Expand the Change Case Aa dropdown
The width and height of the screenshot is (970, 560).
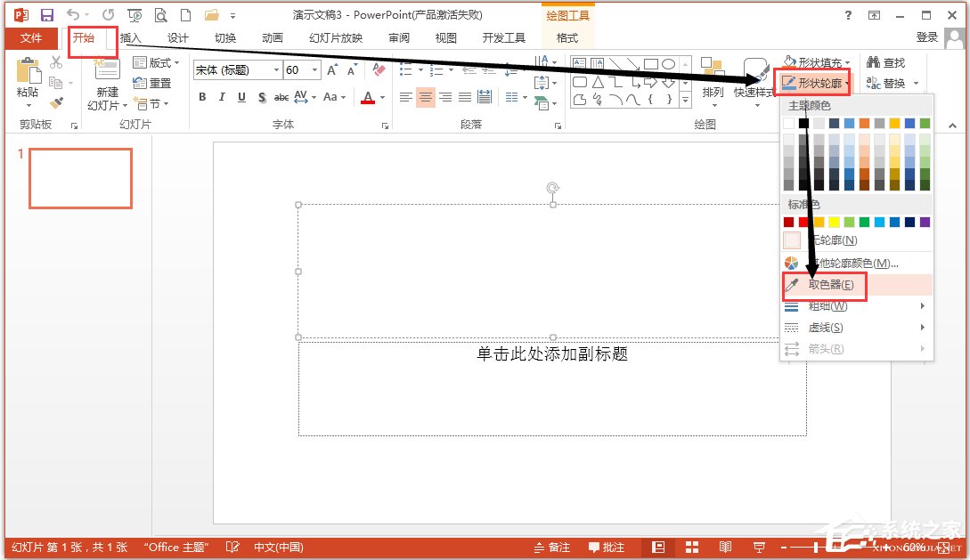coord(335,97)
